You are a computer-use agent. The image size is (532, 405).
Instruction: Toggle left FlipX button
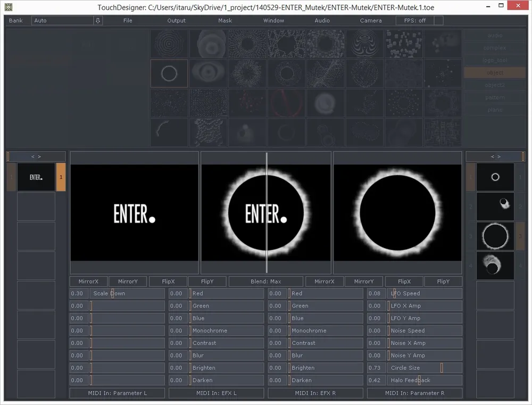[x=168, y=282]
